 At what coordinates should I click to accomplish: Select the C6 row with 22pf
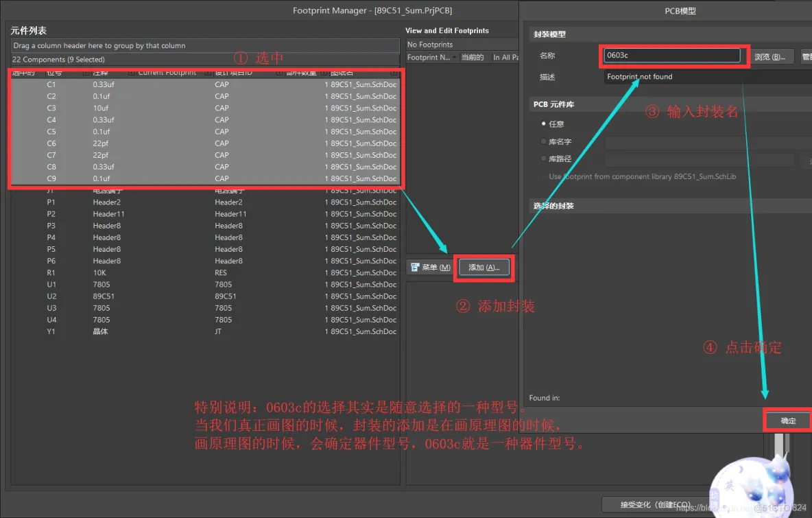click(x=205, y=143)
